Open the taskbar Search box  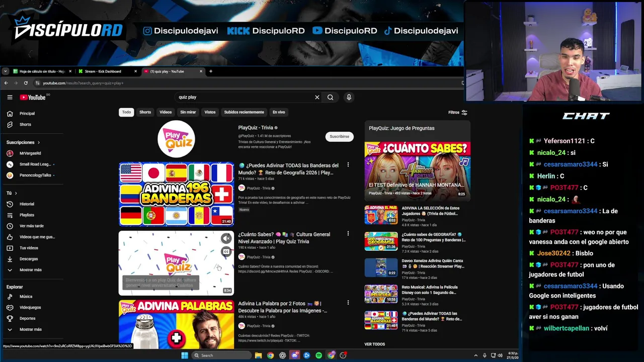click(x=222, y=355)
